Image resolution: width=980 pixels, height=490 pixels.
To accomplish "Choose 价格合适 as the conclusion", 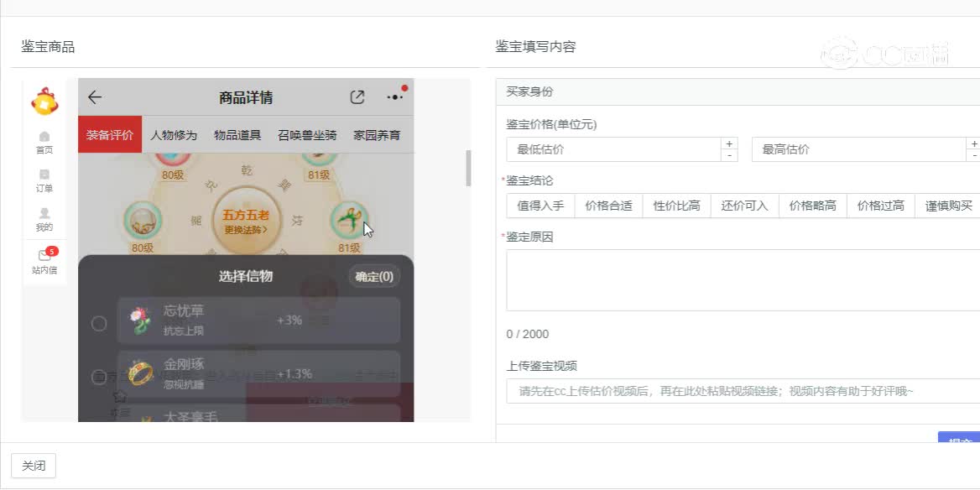I will pos(609,206).
